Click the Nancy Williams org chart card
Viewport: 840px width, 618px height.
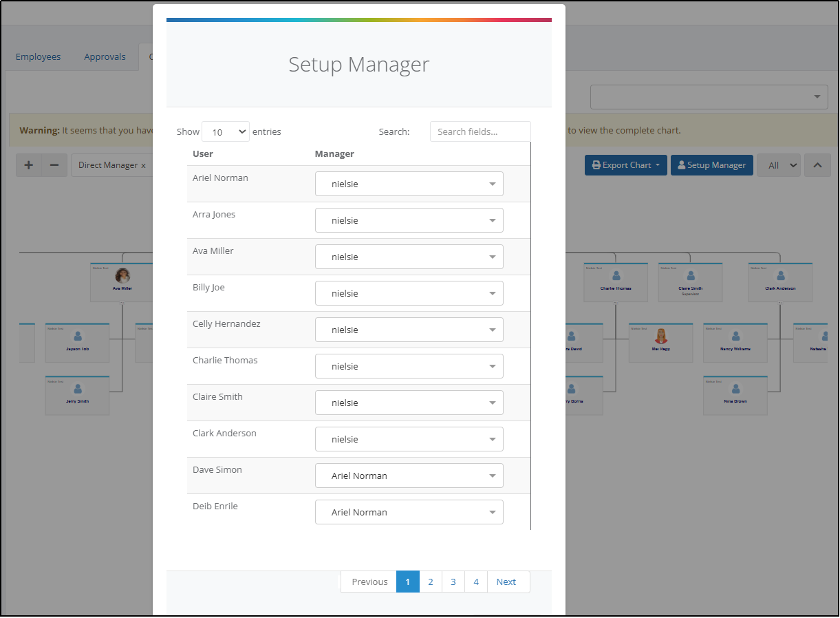pos(735,343)
